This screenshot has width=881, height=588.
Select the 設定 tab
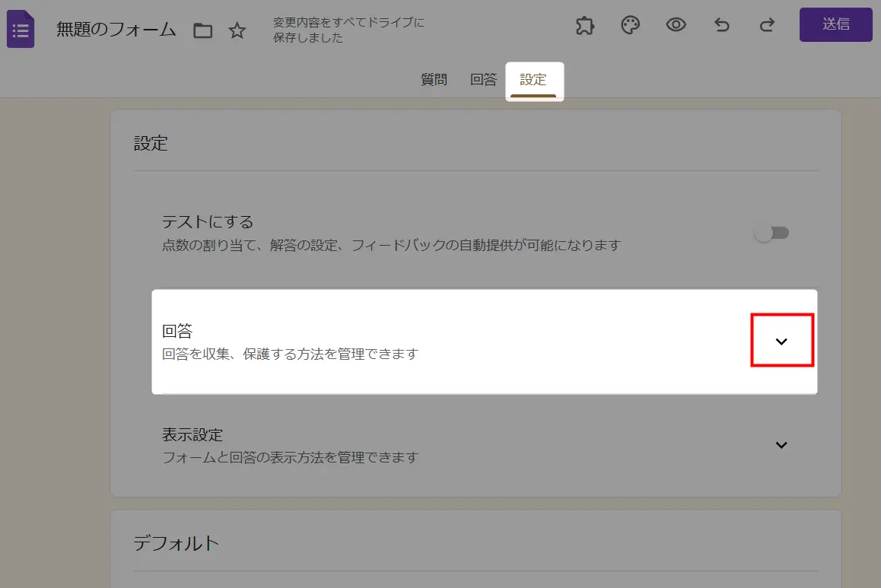533,81
